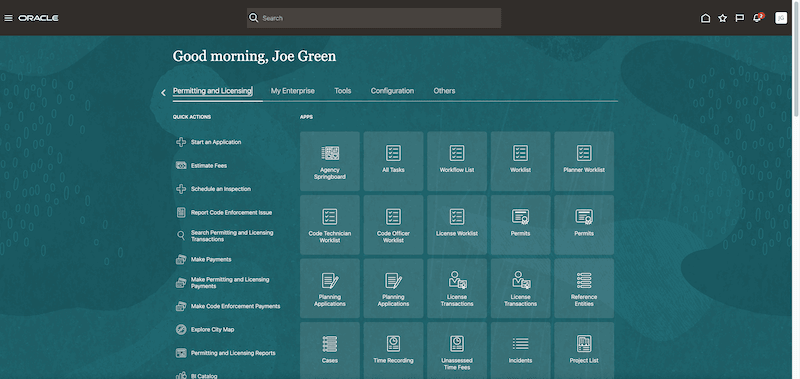Open Favorites with the star icon
800x379 pixels.
coord(722,18)
